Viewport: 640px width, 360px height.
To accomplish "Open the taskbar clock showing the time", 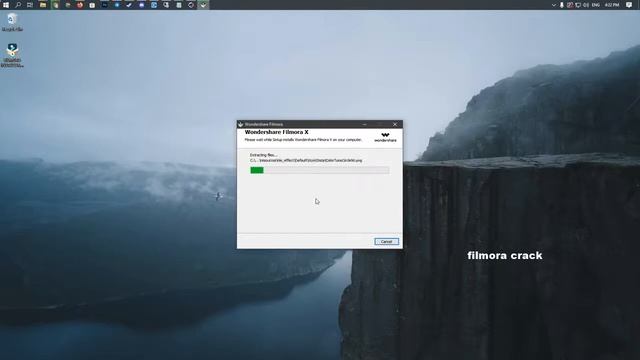I will coord(612,5).
